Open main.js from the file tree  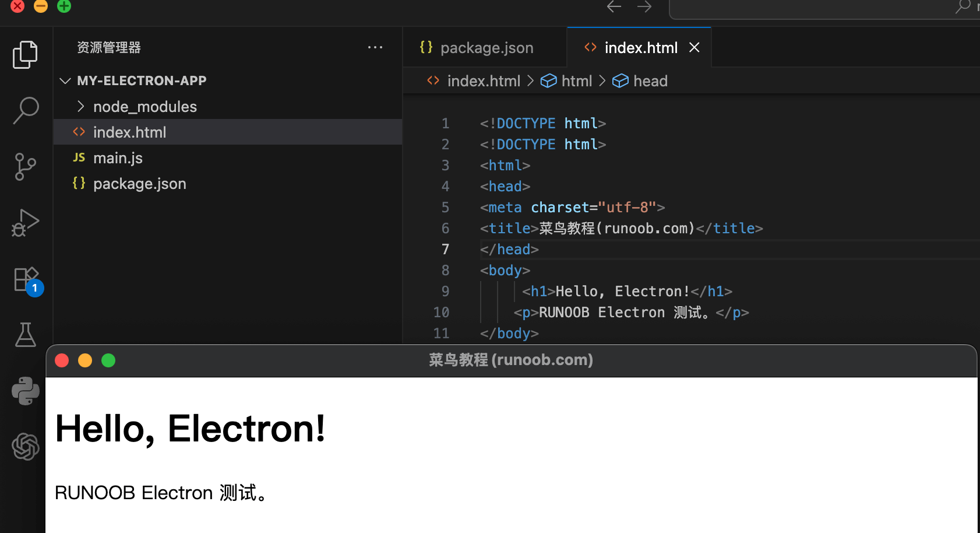pyautogui.click(x=118, y=158)
